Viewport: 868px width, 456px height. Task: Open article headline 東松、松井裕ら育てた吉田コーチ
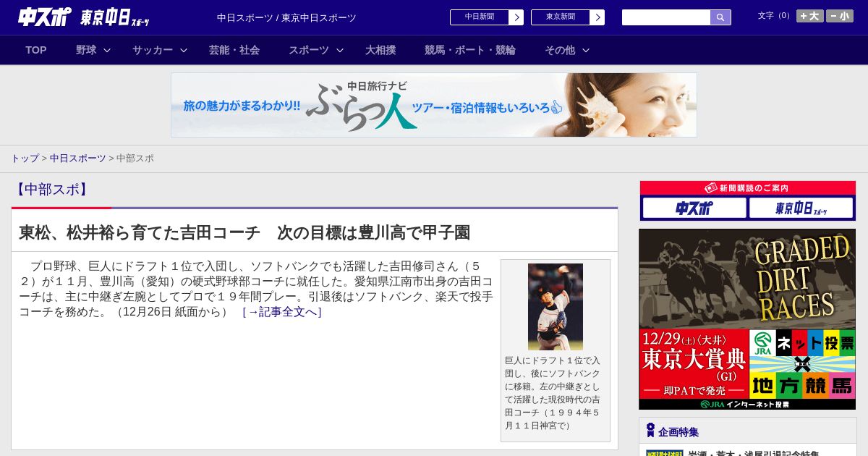pyautogui.click(x=244, y=233)
